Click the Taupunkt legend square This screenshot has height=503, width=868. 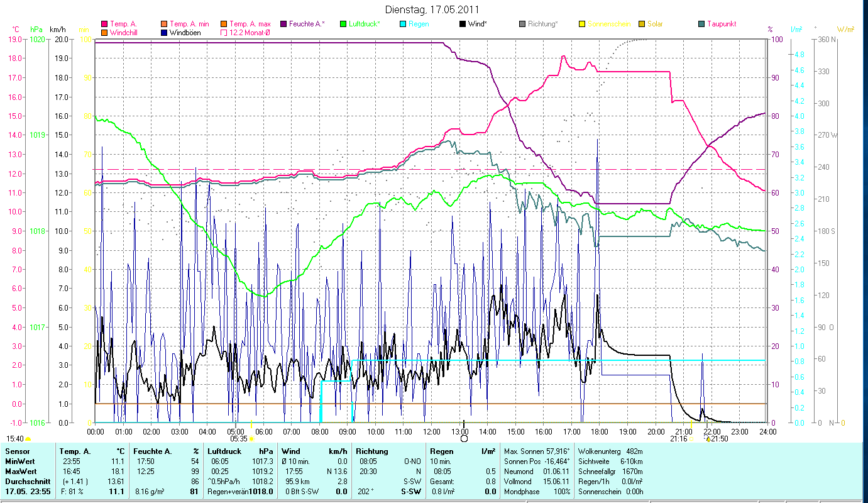tap(701, 24)
